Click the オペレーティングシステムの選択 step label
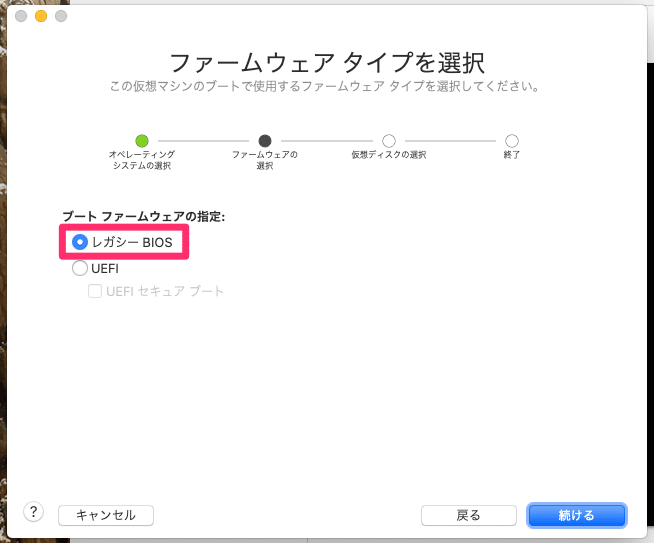This screenshot has height=543, width=654. point(142,160)
